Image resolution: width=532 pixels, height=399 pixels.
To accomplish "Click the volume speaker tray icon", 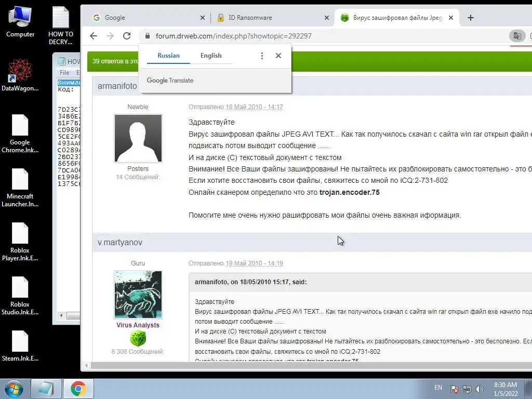I will pyautogui.click(x=480, y=389).
